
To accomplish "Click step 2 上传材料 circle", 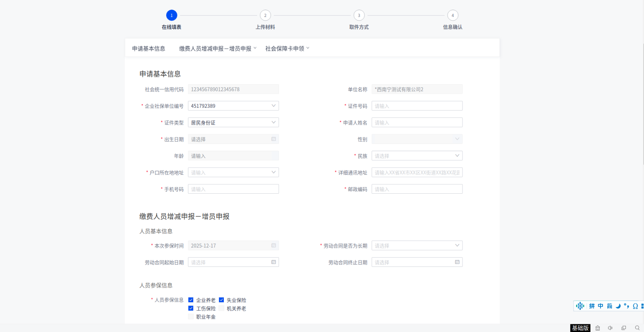I will click(x=265, y=15).
